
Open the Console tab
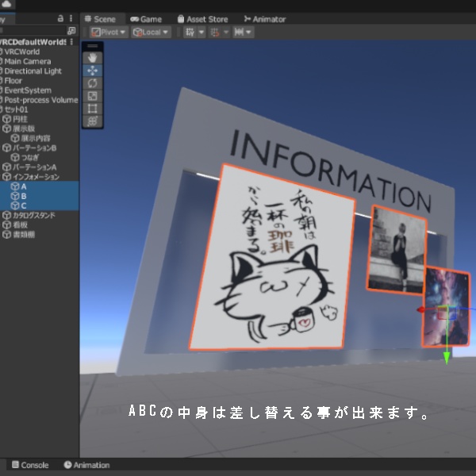coord(30,465)
